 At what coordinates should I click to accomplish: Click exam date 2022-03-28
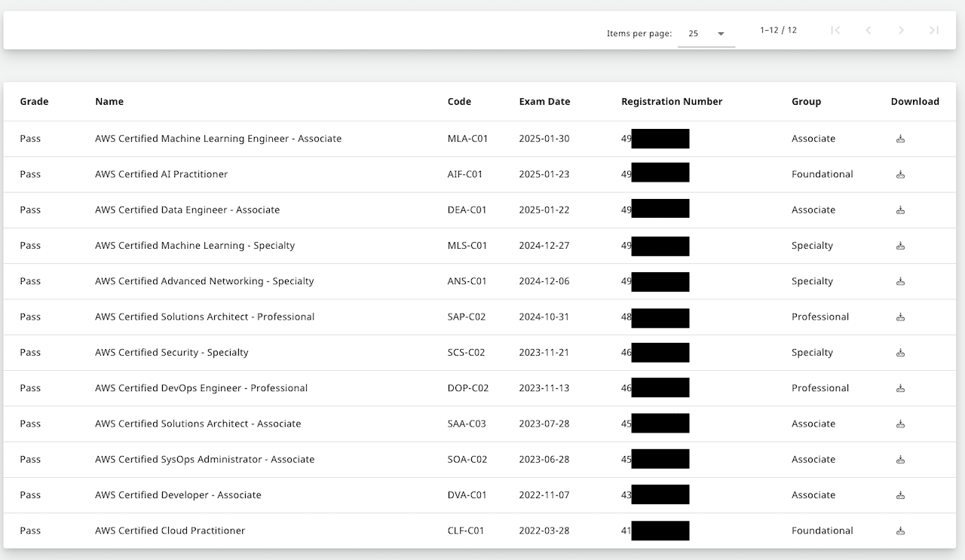pyautogui.click(x=544, y=531)
